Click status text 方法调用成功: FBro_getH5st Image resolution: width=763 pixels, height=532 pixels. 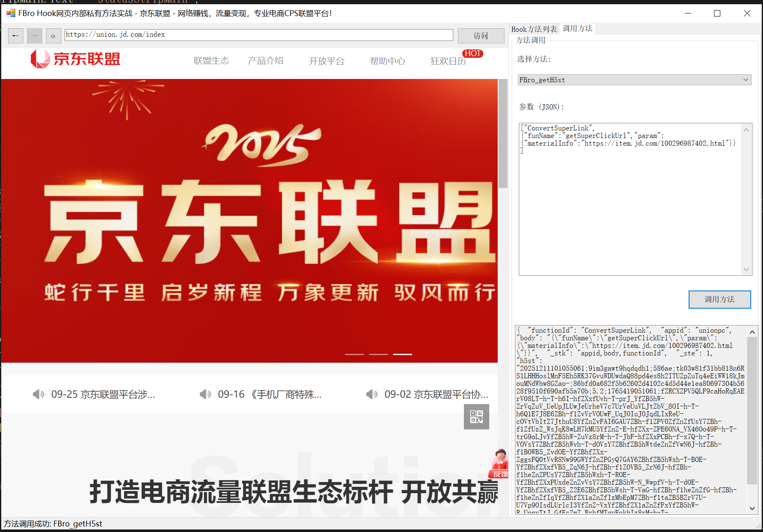(53, 524)
